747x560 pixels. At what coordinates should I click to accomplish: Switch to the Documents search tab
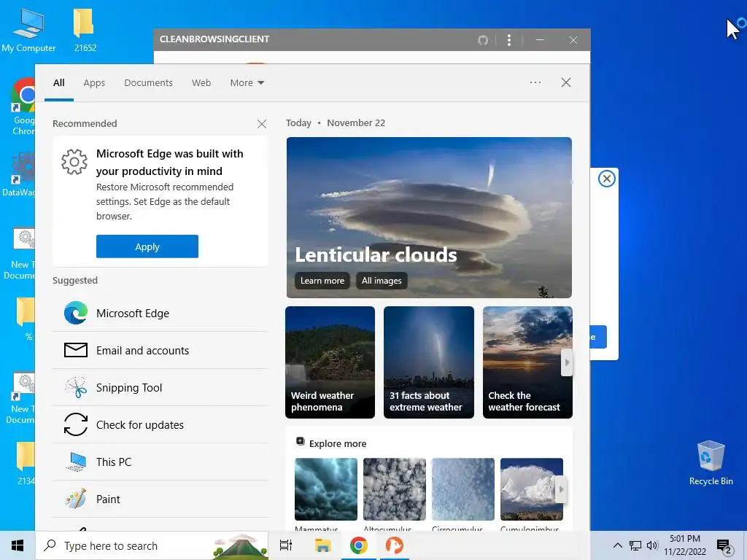(148, 83)
